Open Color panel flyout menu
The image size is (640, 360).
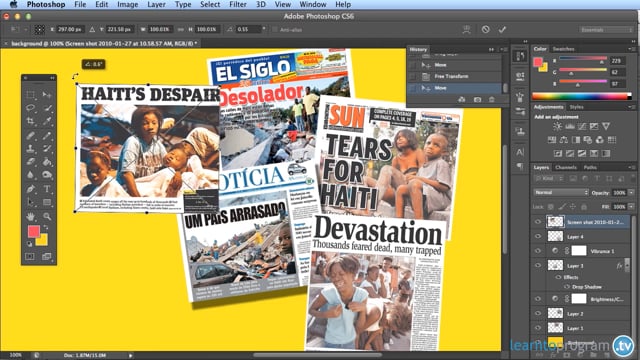point(631,49)
